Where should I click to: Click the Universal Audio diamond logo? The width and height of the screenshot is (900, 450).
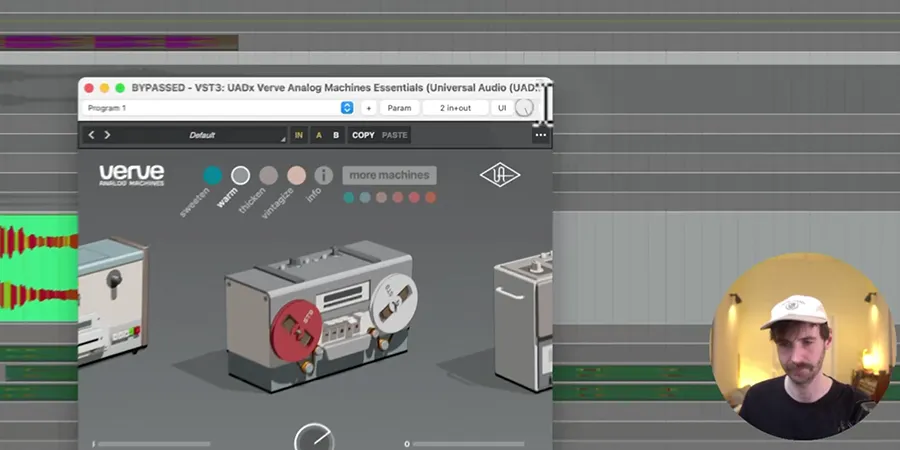[500, 175]
